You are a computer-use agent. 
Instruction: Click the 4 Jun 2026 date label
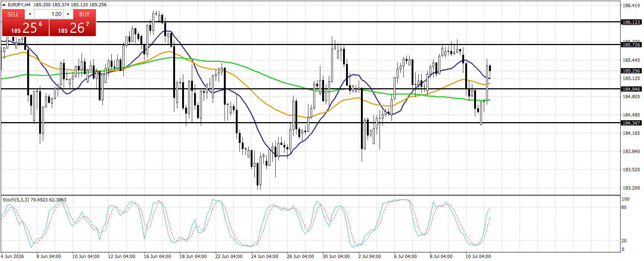point(12,257)
